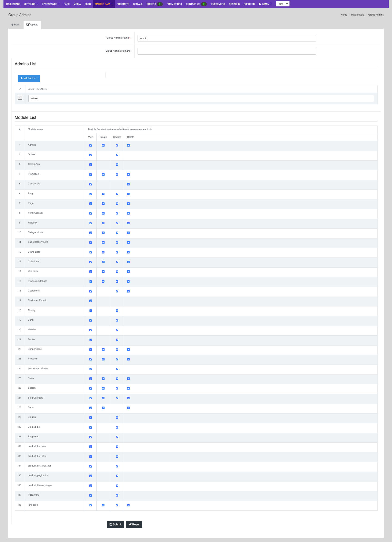Click the x remove icon beside admin
The height and width of the screenshot is (542, 392).
point(20,97)
